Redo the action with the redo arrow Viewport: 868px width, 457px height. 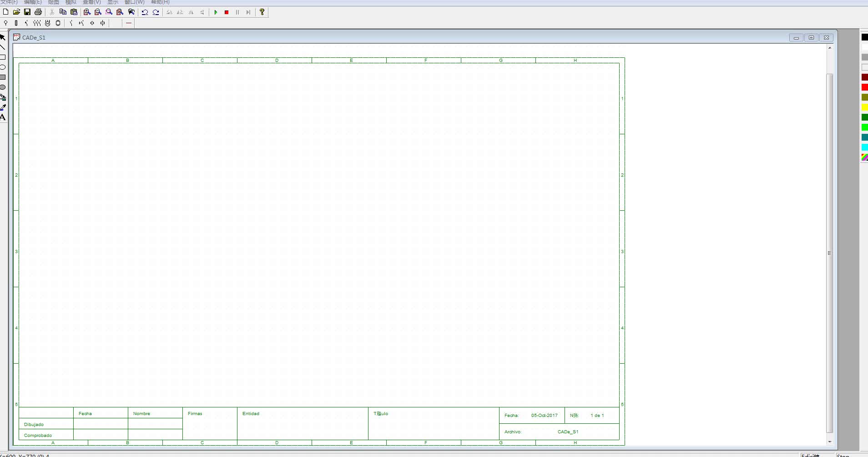156,12
